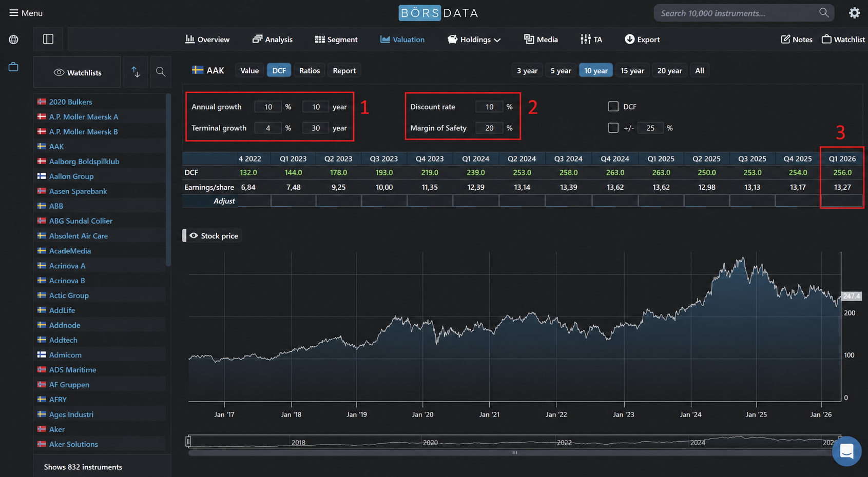This screenshot has width=868, height=477.
Task: Toggle the sidebar panel layout icon
Action: 48,39
